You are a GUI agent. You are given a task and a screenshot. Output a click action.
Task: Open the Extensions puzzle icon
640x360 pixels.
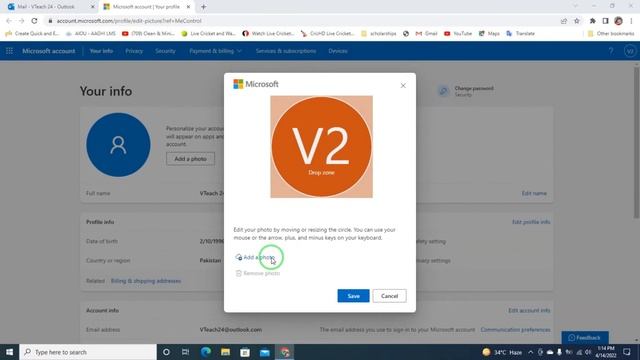(593, 21)
